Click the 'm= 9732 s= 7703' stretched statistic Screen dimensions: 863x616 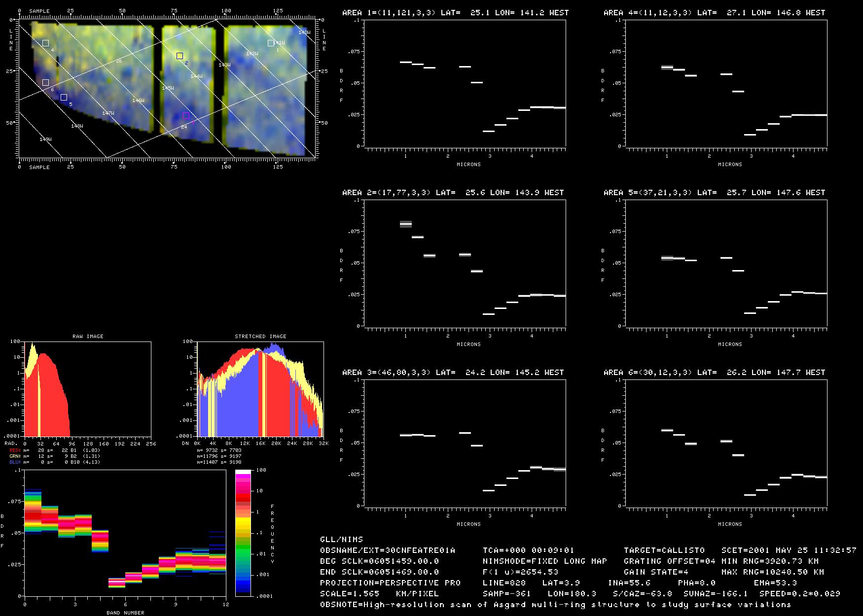(219, 450)
